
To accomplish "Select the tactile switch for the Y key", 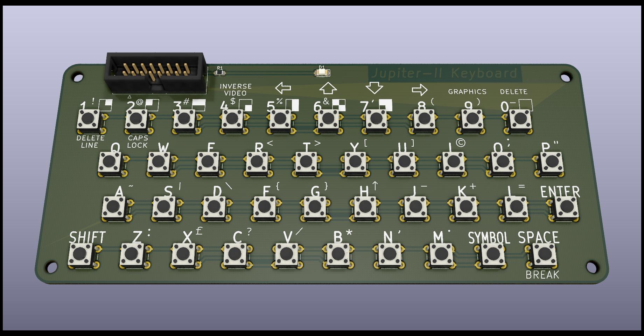I will pyautogui.click(x=356, y=163).
